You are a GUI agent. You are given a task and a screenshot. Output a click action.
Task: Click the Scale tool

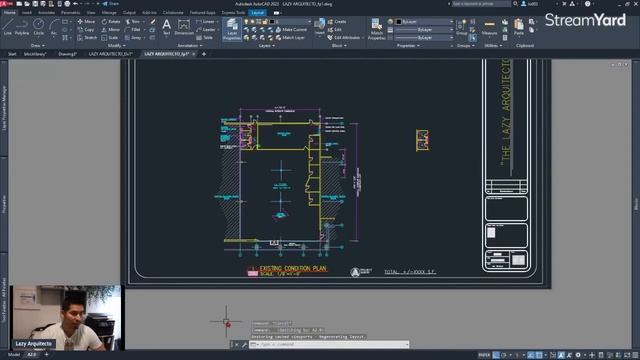(x=110, y=38)
